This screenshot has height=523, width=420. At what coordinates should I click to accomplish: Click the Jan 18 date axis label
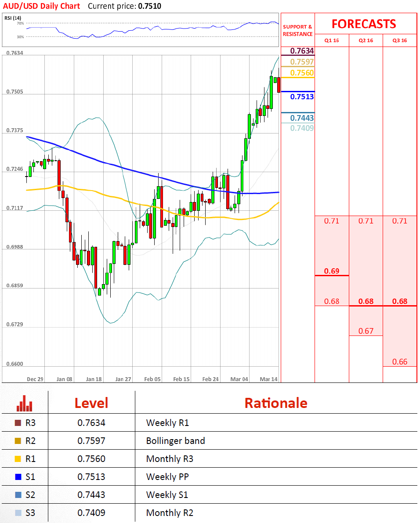pyautogui.click(x=94, y=379)
